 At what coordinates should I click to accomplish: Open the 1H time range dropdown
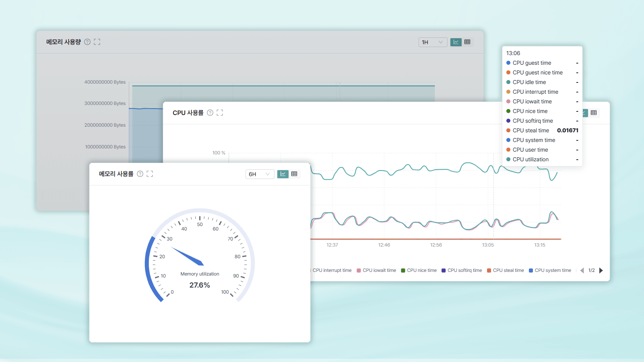(433, 42)
